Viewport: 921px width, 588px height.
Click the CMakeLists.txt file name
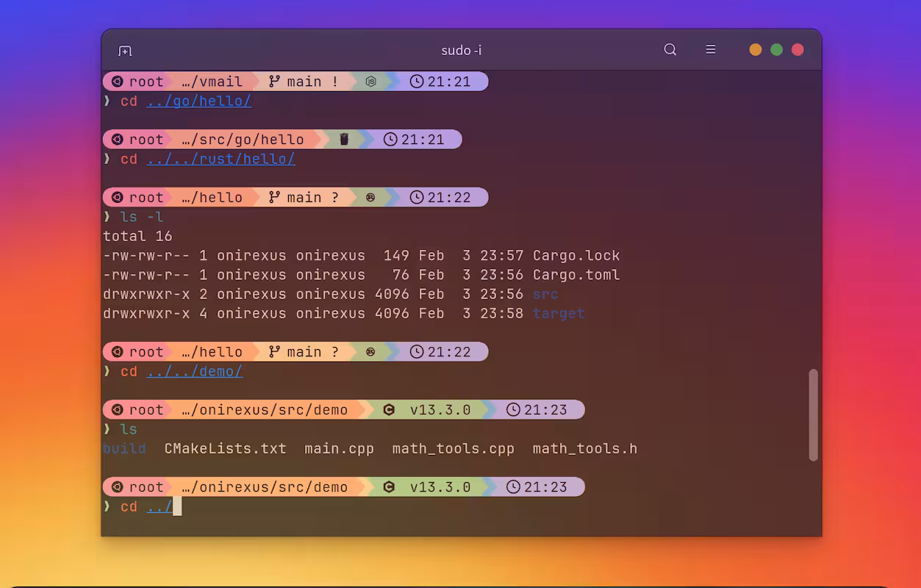(225, 449)
